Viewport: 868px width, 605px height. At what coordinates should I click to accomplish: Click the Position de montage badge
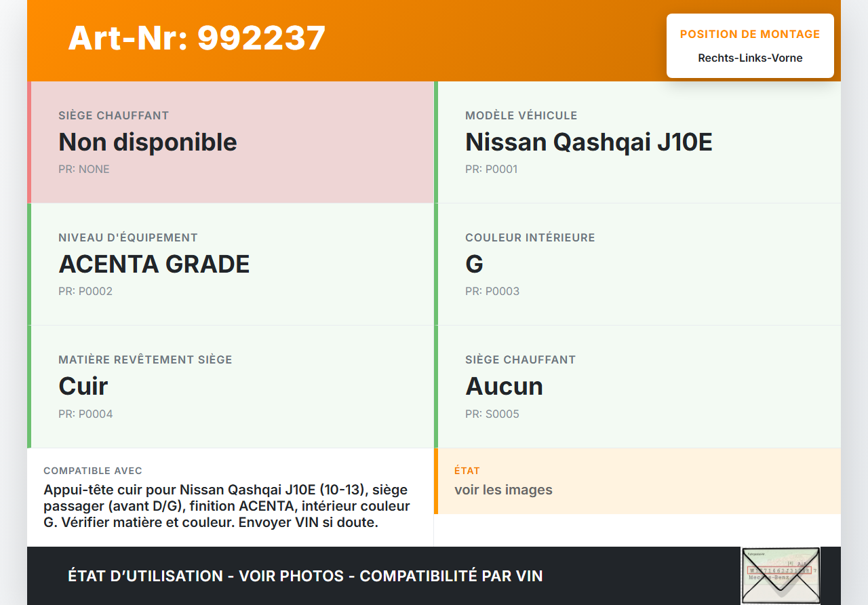pyautogui.click(x=750, y=45)
